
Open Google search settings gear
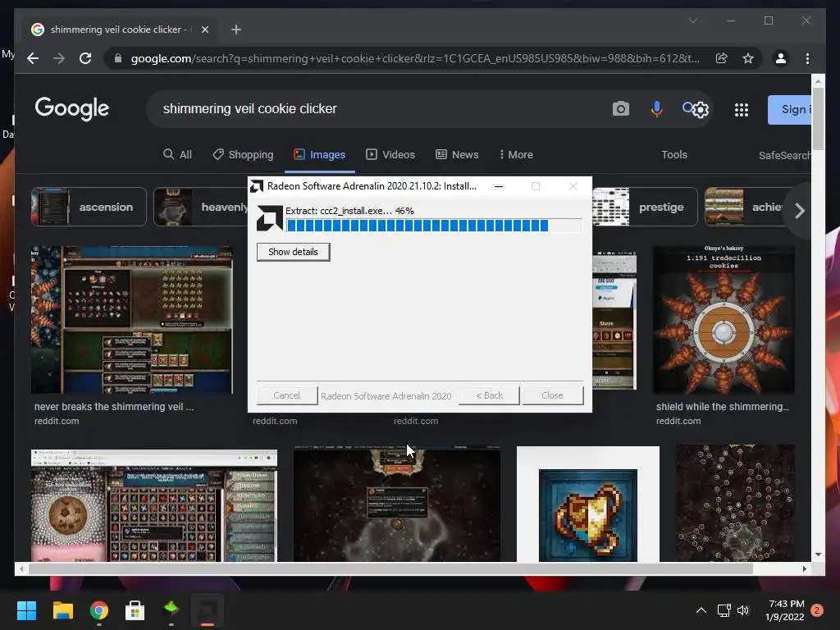[701, 110]
